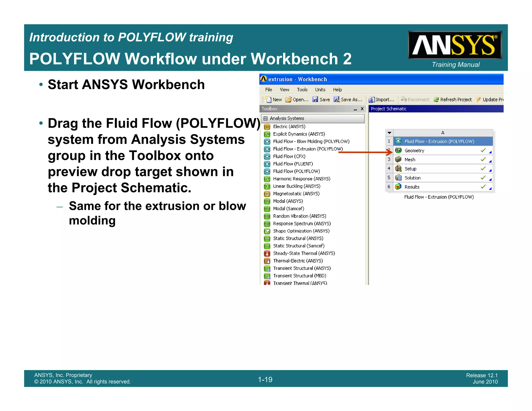
Task: Select the Geometry DM cell icon
Action: click(x=398, y=150)
